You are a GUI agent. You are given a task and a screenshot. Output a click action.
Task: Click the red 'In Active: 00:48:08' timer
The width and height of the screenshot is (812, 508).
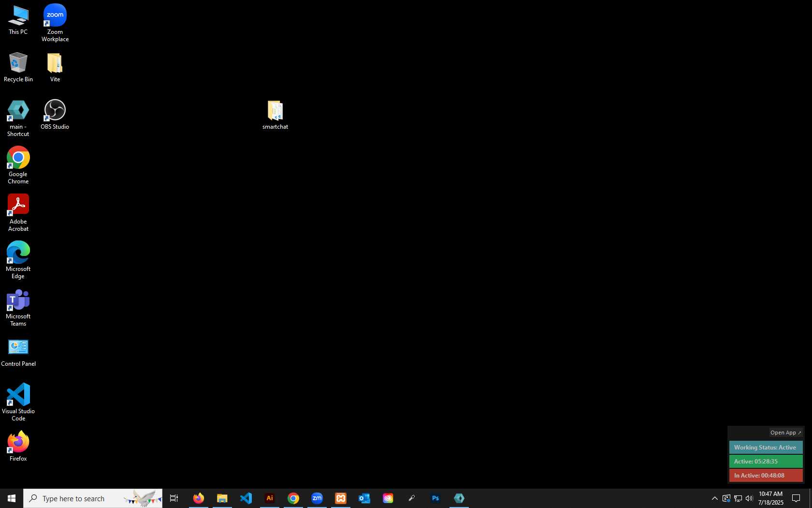click(766, 476)
